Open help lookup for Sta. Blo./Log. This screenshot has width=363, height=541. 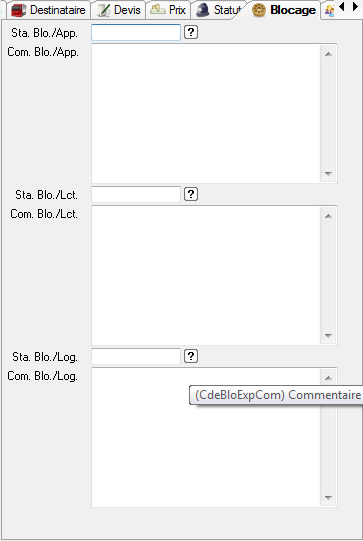(x=191, y=356)
